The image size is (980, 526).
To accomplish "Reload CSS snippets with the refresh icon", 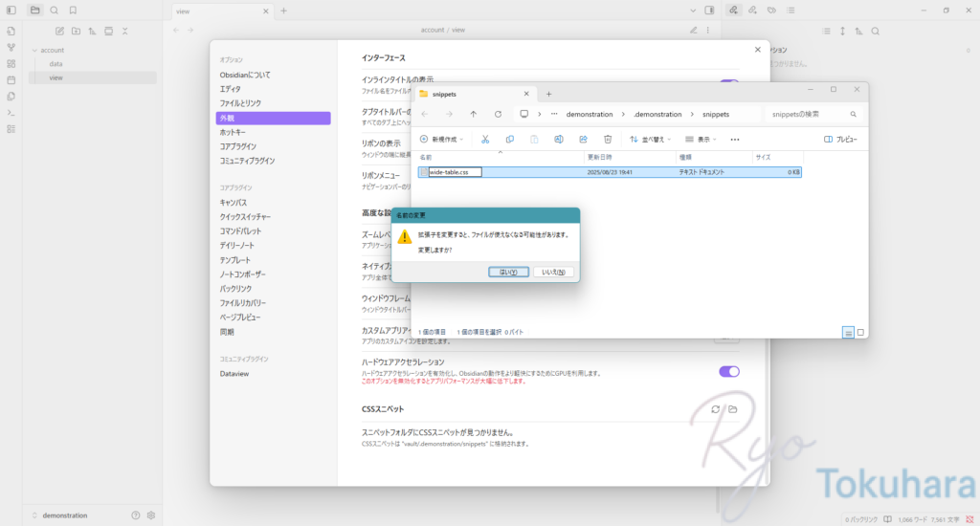I will pyautogui.click(x=715, y=409).
